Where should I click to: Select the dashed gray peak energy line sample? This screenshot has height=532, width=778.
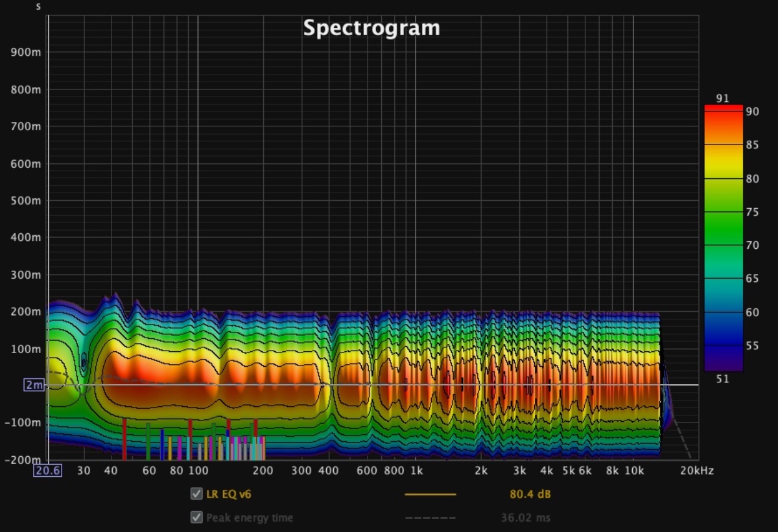pos(430,518)
